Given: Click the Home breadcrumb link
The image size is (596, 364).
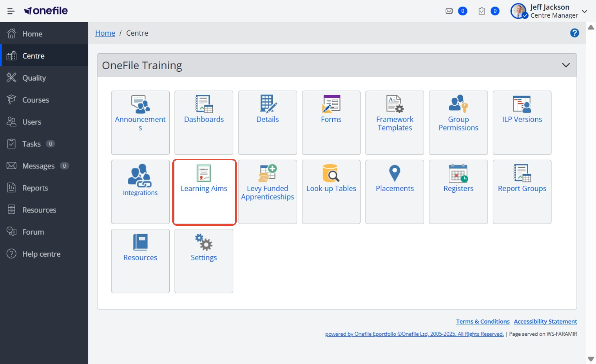Looking at the screenshot, I should coord(105,33).
